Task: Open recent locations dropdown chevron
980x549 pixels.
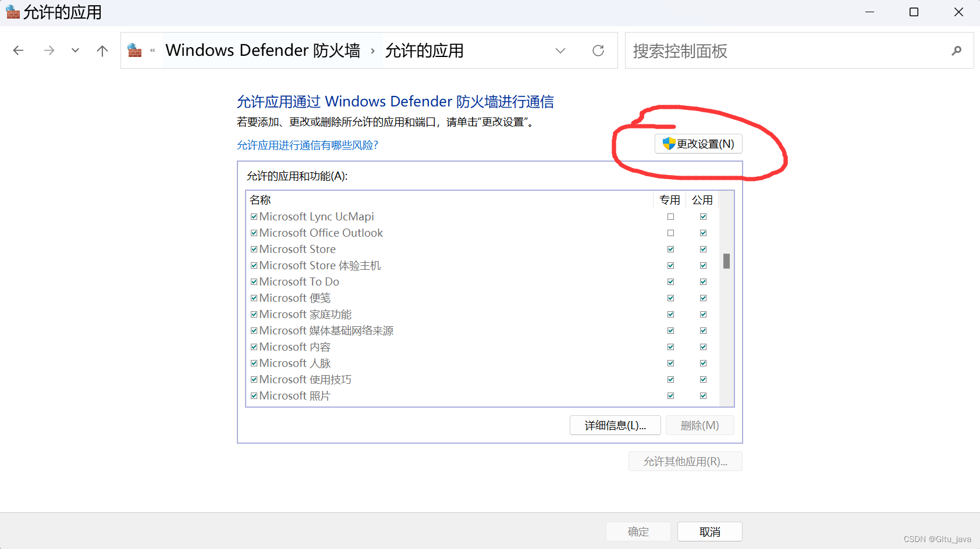Action: [75, 51]
